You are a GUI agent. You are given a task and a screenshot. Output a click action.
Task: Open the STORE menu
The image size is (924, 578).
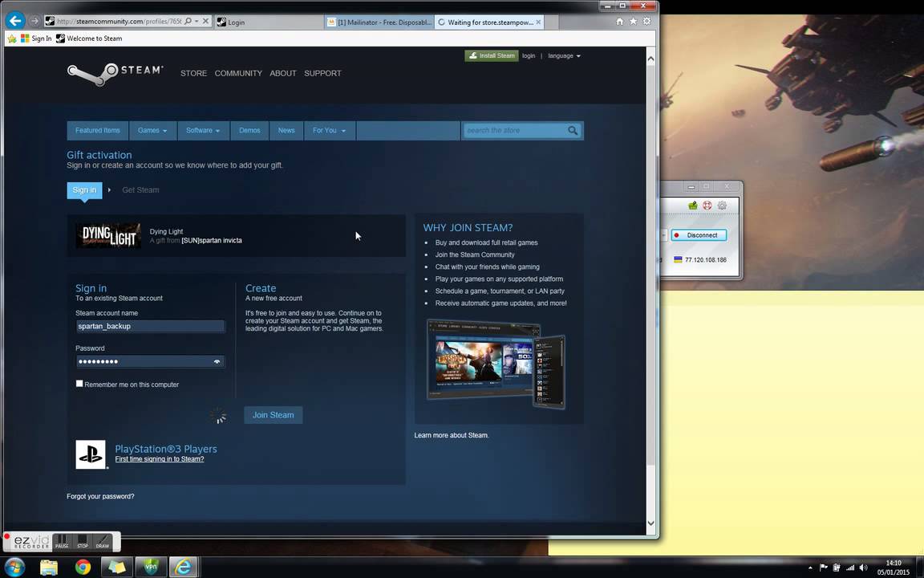tap(193, 73)
